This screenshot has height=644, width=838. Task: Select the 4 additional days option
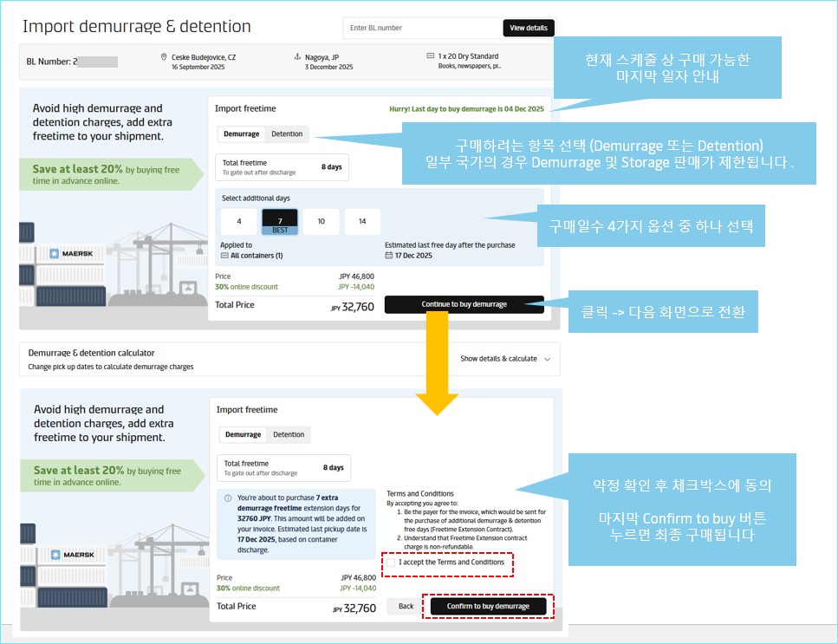(x=239, y=221)
